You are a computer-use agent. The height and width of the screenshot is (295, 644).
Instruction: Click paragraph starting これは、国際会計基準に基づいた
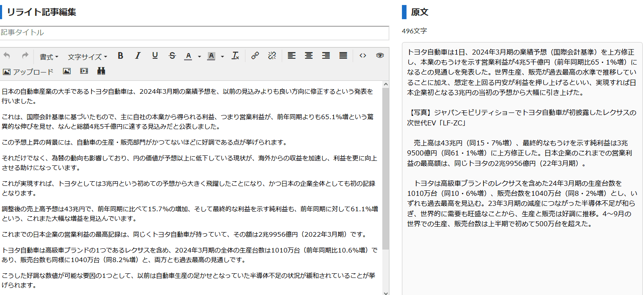click(188, 122)
